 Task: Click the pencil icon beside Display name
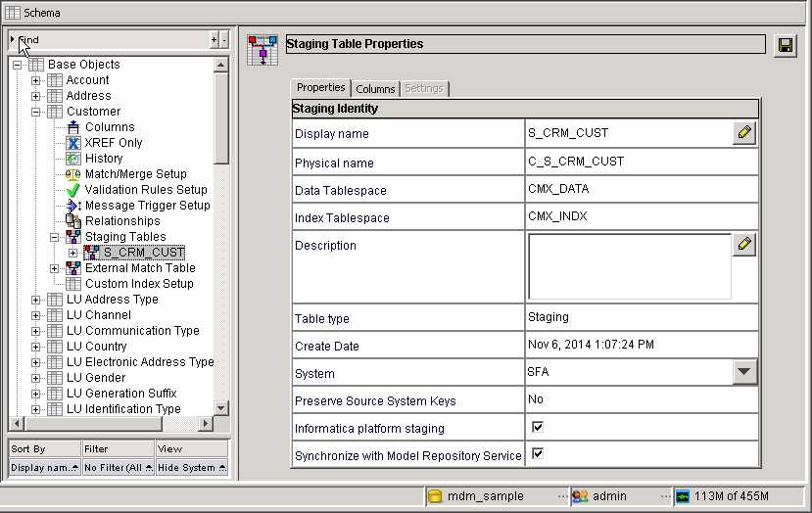[x=744, y=132]
